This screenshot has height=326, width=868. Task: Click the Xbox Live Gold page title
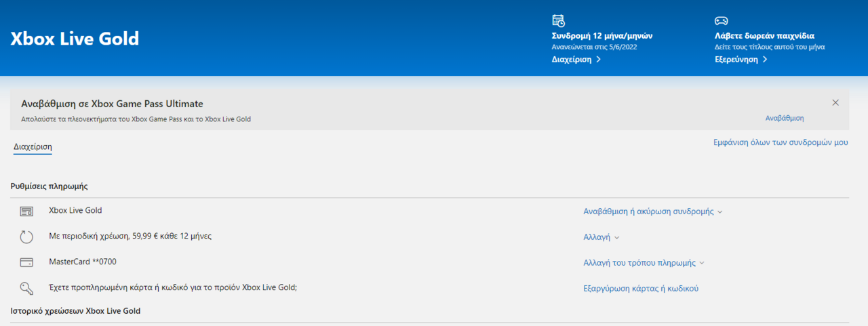[75, 39]
